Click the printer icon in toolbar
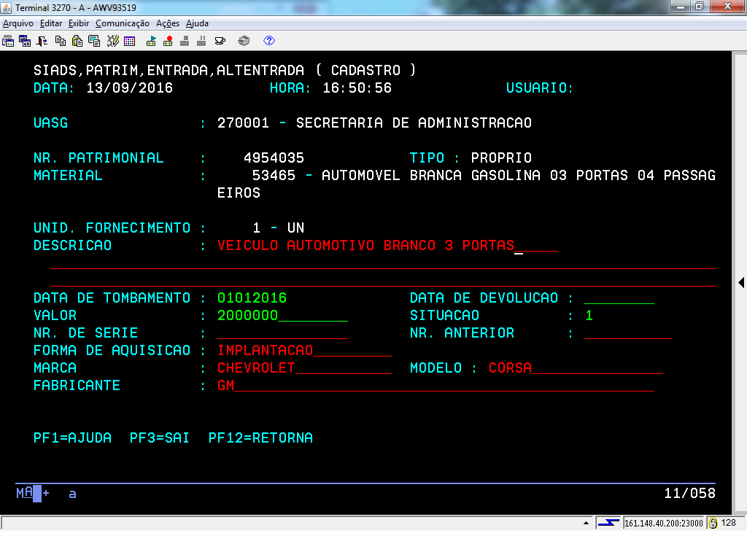This screenshot has height=560, width=747. pos(244,41)
